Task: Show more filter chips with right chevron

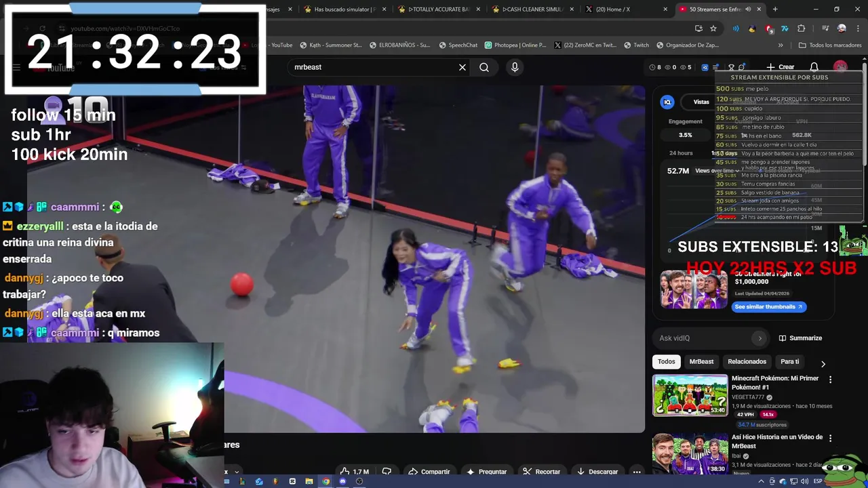Action: [823, 364]
